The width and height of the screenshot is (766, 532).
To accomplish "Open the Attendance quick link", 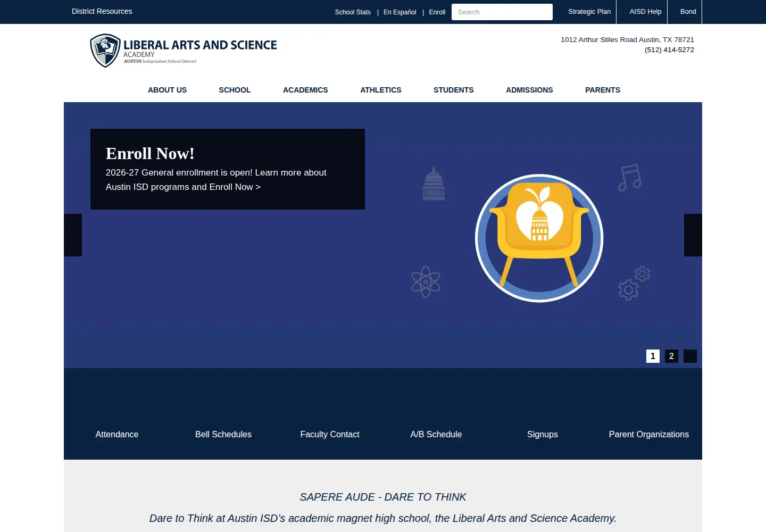I will click(117, 434).
